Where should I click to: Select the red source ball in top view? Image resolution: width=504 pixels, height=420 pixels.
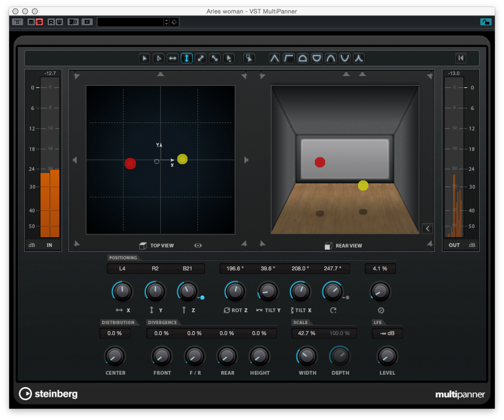coord(130,164)
